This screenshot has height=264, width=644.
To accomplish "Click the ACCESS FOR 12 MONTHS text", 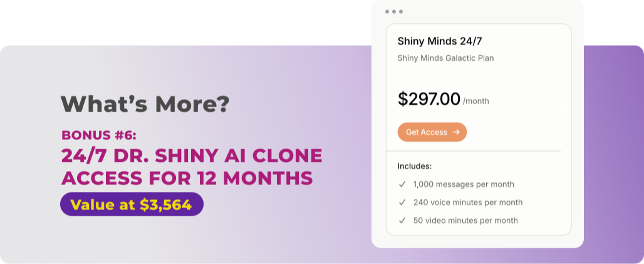I will (187, 178).
